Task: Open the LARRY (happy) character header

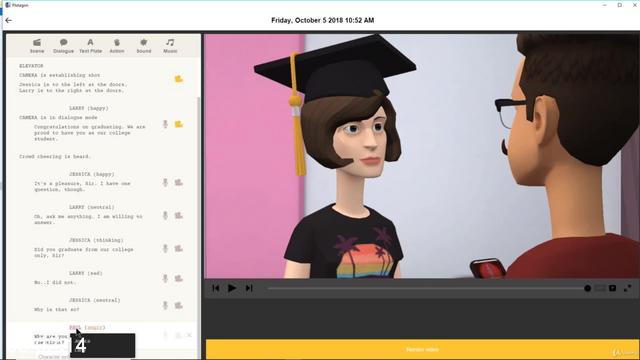Action: [x=89, y=108]
